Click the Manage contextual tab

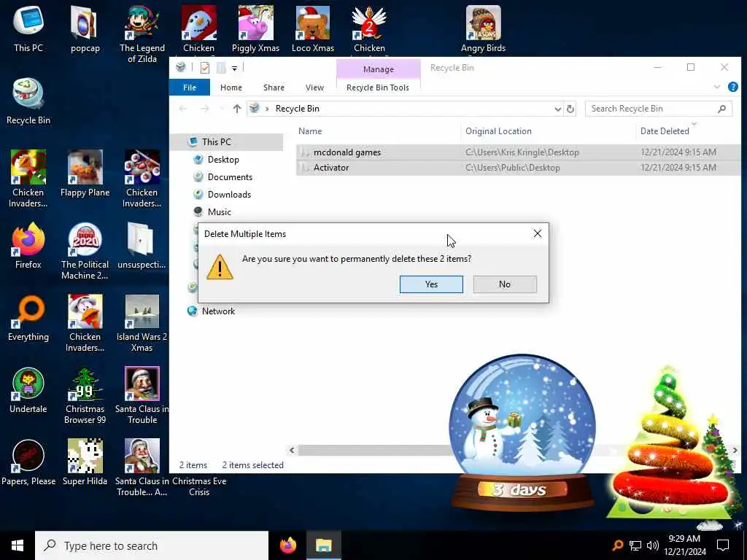click(379, 69)
